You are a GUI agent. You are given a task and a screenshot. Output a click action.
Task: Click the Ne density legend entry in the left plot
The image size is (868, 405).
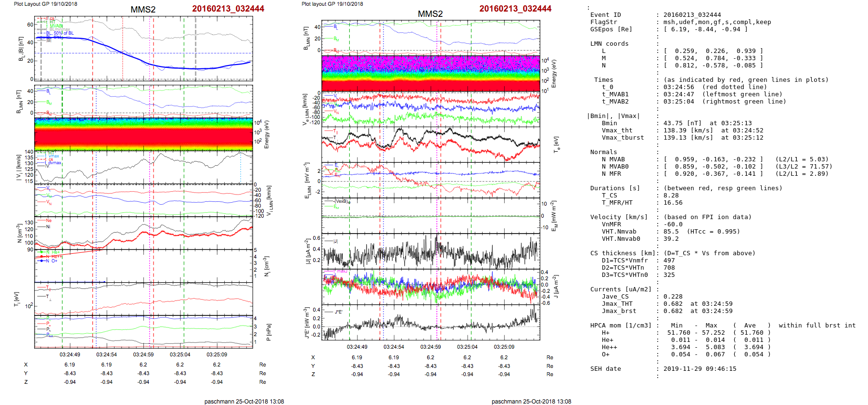pyautogui.click(x=48, y=221)
